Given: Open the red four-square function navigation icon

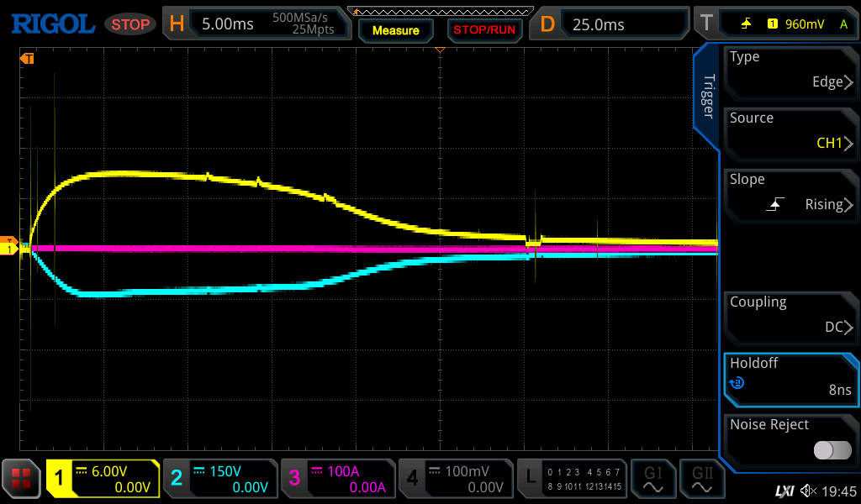Looking at the screenshot, I should click(x=22, y=479).
